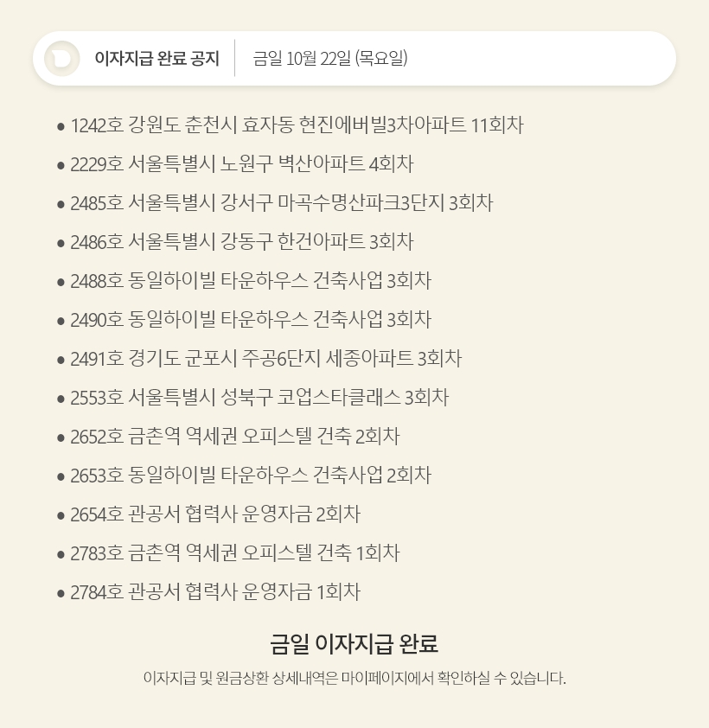This screenshot has width=709, height=728.
Task: Click the 이자지급 완료 공지 header title
Action: [x=156, y=59]
